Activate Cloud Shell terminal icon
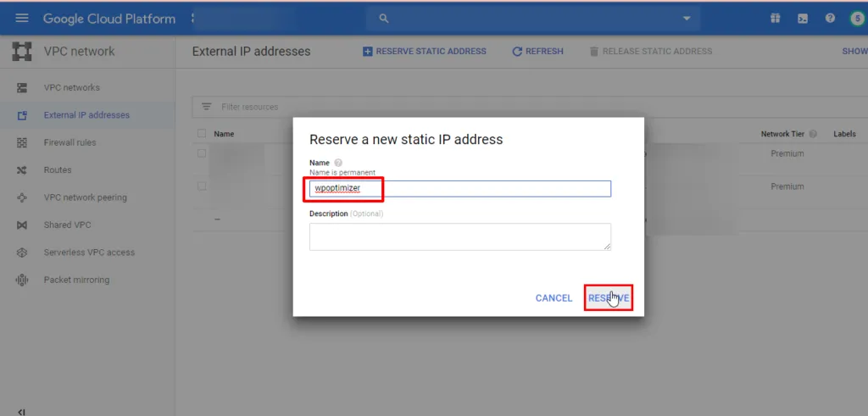The image size is (868, 416). pos(802,18)
